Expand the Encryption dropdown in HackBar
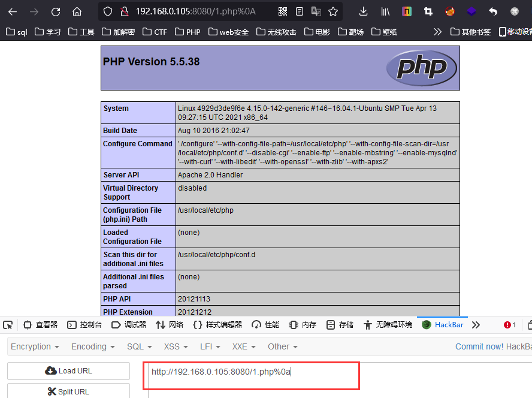This screenshot has height=398, width=532. tap(35, 346)
